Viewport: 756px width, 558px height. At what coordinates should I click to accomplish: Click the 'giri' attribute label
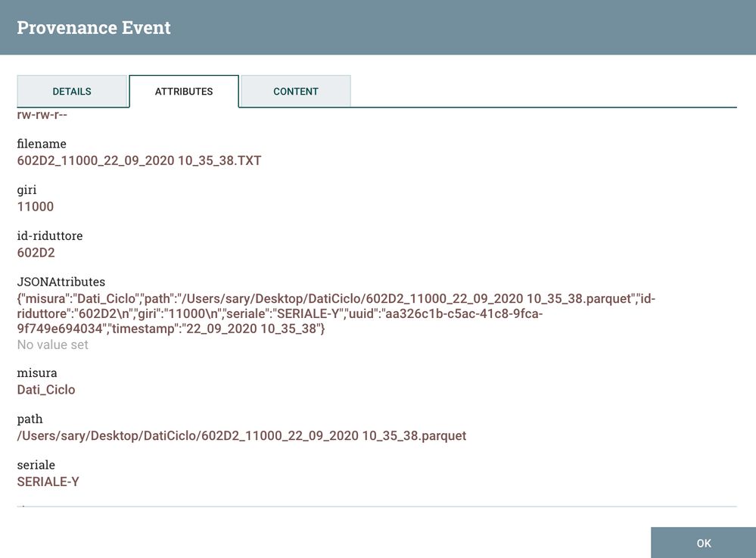(x=26, y=190)
